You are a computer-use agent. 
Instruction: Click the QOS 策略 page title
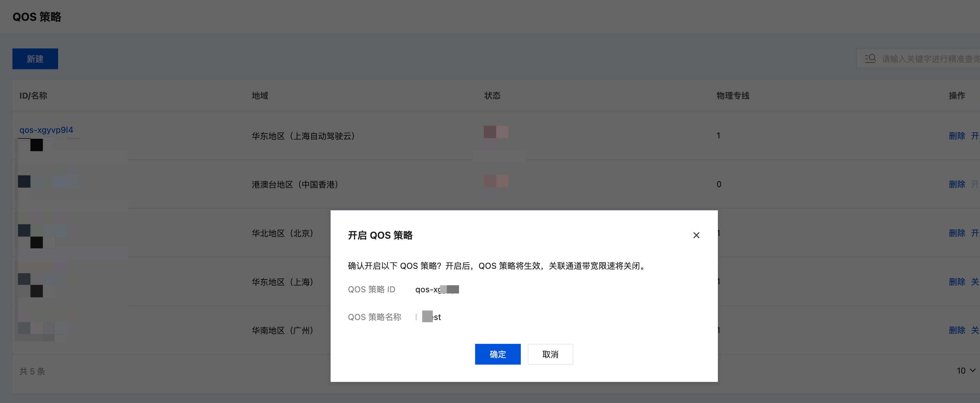37,17
